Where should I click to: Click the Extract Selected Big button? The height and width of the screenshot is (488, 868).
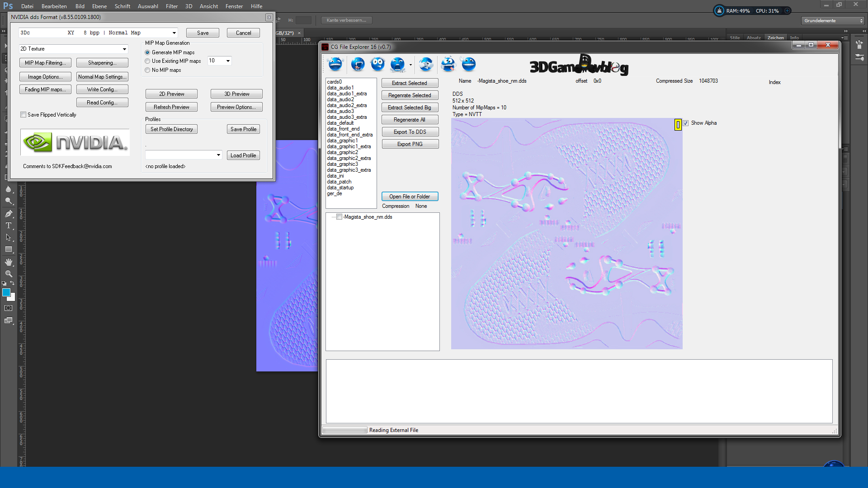tap(410, 108)
